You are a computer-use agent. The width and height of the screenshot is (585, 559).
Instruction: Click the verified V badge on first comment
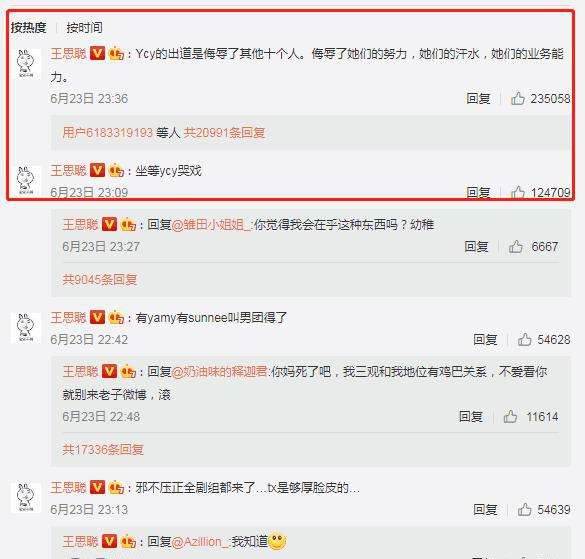pos(97,54)
